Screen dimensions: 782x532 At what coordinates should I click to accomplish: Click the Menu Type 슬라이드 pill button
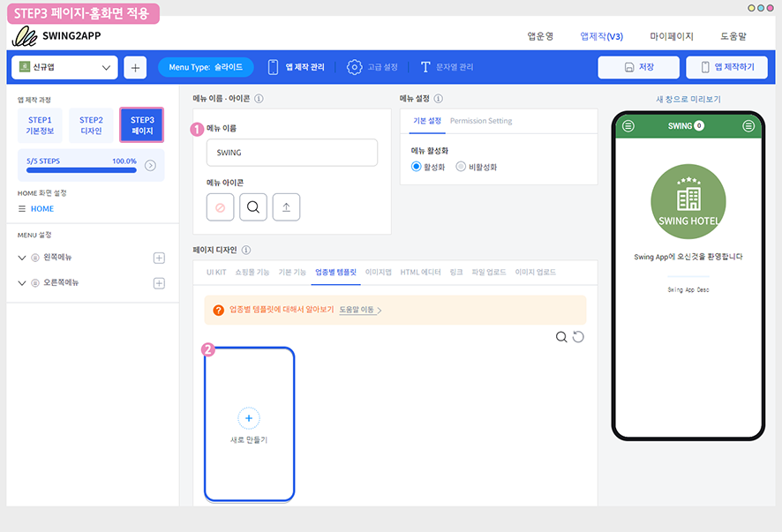click(x=206, y=67)
